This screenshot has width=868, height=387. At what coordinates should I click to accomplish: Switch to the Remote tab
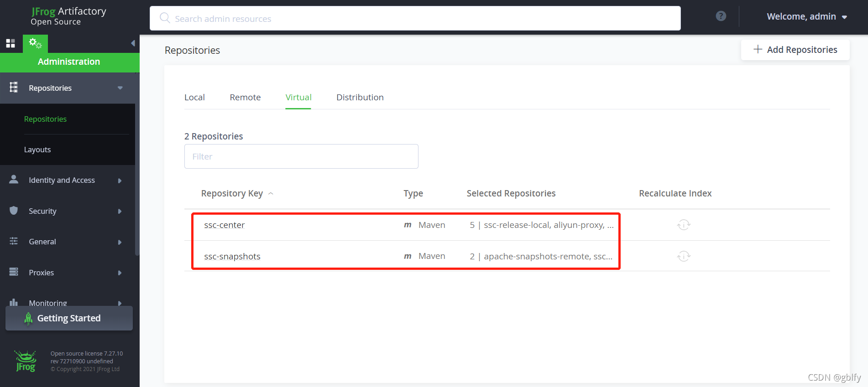tap(245, 97)
